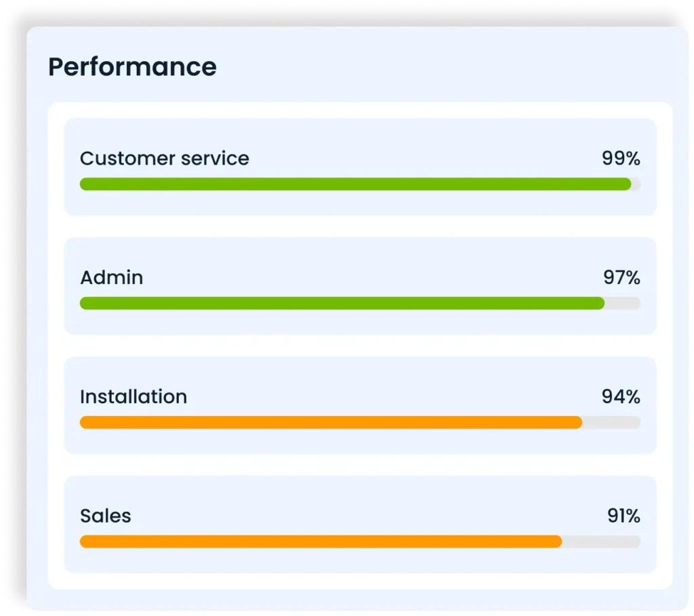Screen dimensions: 694x616
Task: Select the Customer service row card
Action: (359, 203)
